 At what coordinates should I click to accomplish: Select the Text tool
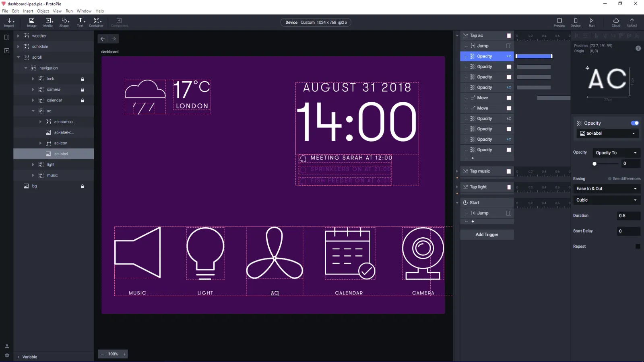tap(80, 23)
